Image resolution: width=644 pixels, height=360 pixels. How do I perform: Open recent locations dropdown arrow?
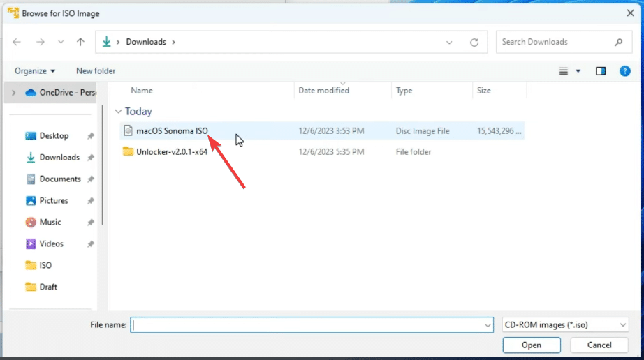tap(61, 42)
